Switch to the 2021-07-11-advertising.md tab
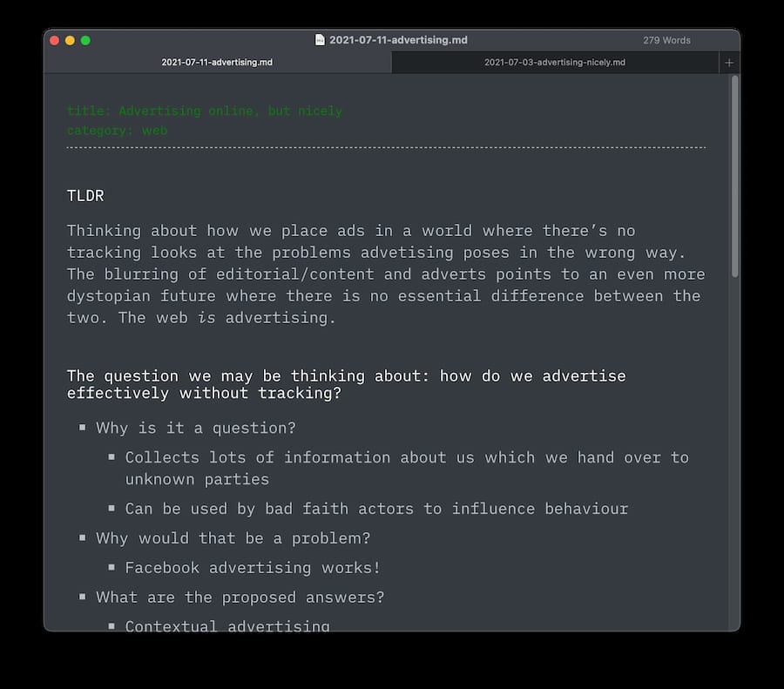This screenshot has width=784, height=689. pyautogui.click(x=217, y=63)
